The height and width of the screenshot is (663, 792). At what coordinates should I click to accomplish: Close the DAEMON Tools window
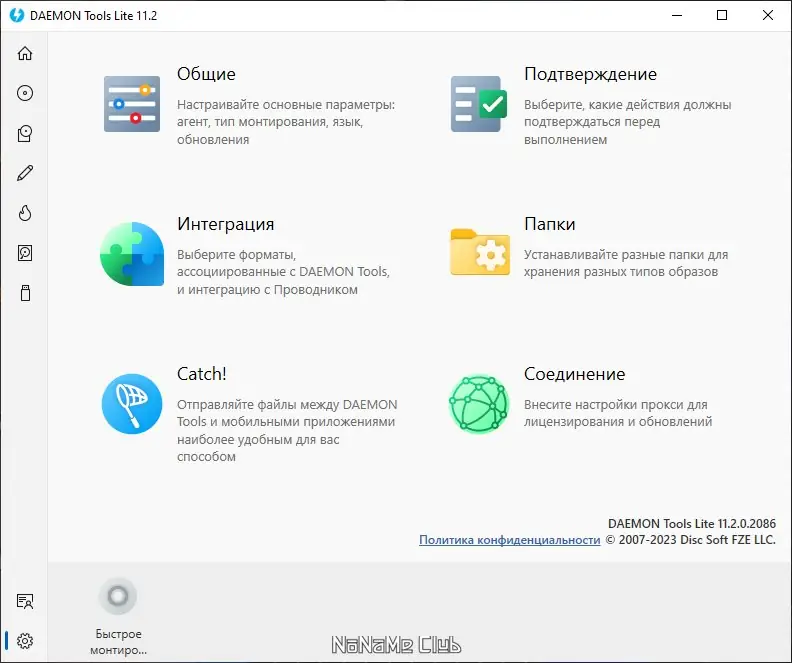pyautogui.click(x=768, y=15)
